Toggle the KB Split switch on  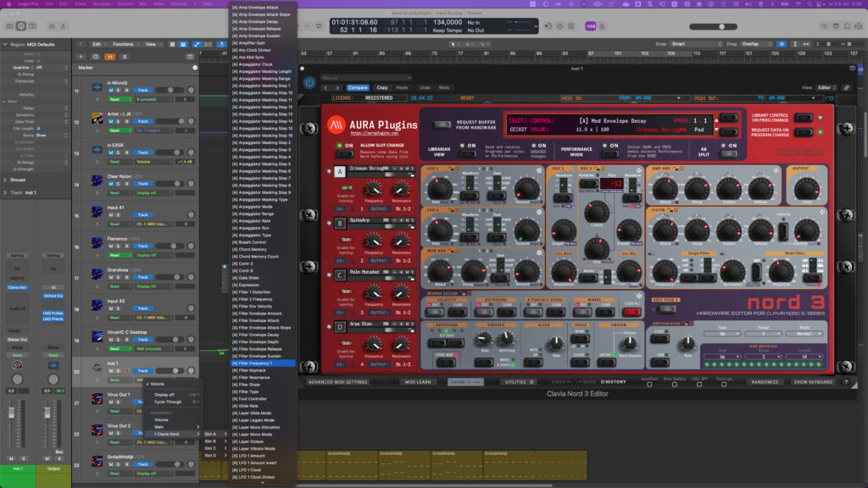[728, 152]
